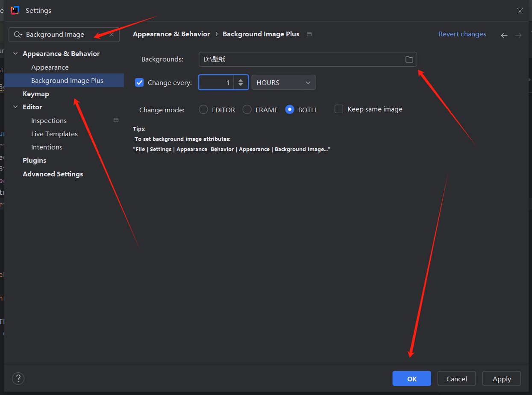Open Live Templates settings
The height and width of the screenshot is (395, 532).
54,134
